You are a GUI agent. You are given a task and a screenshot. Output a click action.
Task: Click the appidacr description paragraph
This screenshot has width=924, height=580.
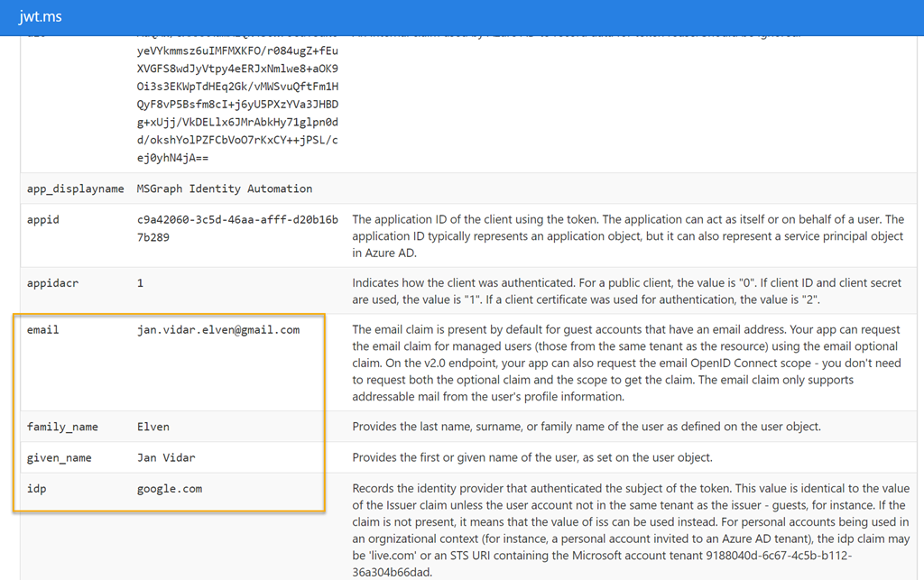[x=626, y=290]
